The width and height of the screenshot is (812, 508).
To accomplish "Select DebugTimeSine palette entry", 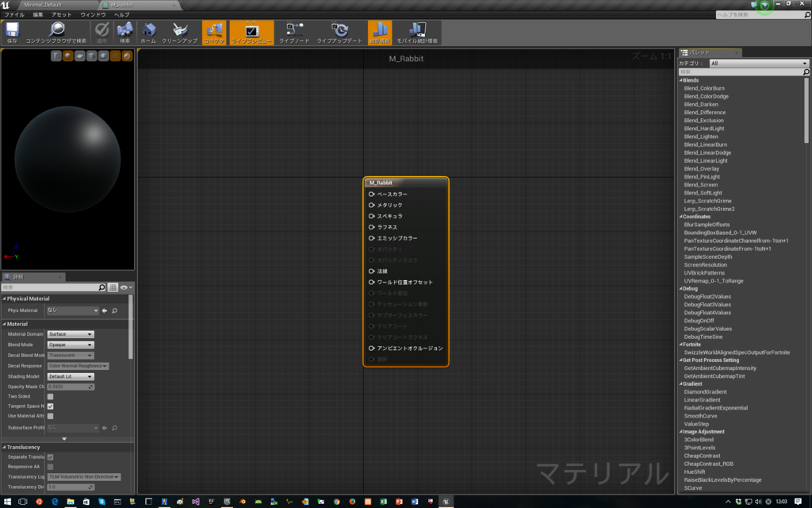I will (x=703, y=337).
